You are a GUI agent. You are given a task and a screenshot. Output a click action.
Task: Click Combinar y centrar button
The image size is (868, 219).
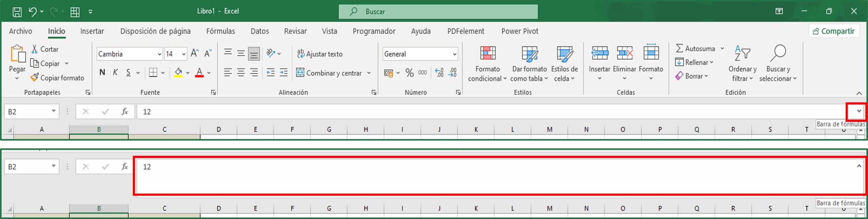click(x=329, y=73)
